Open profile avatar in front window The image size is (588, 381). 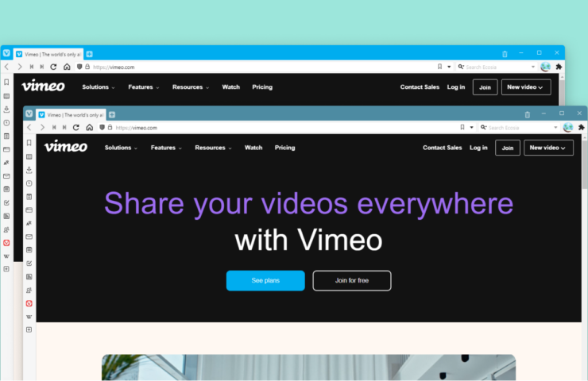568,127
